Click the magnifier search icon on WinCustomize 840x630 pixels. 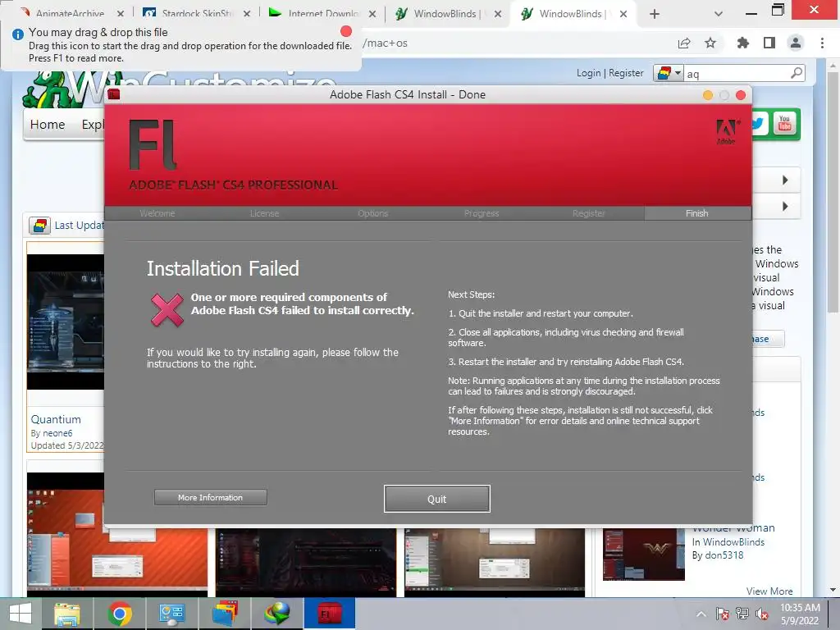(x=797, y=72)
